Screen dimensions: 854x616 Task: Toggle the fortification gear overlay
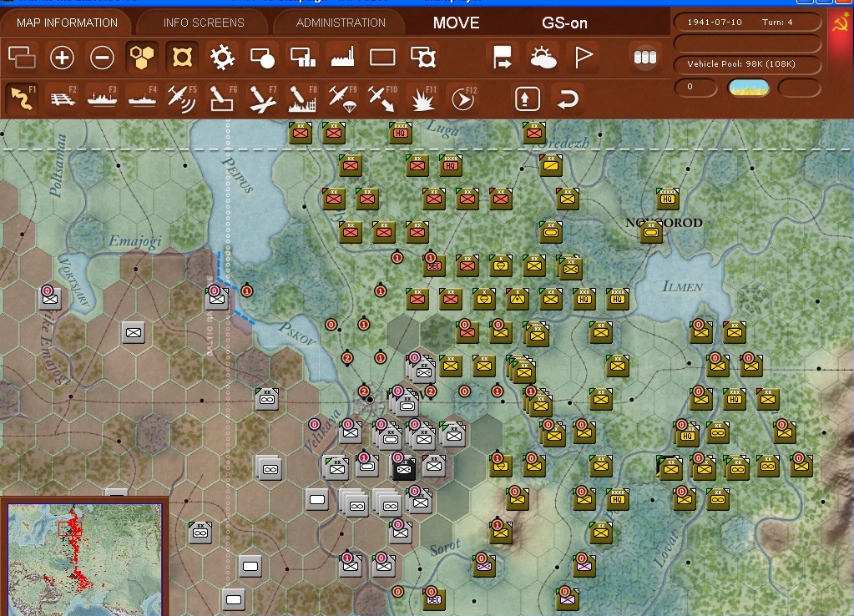222,58
